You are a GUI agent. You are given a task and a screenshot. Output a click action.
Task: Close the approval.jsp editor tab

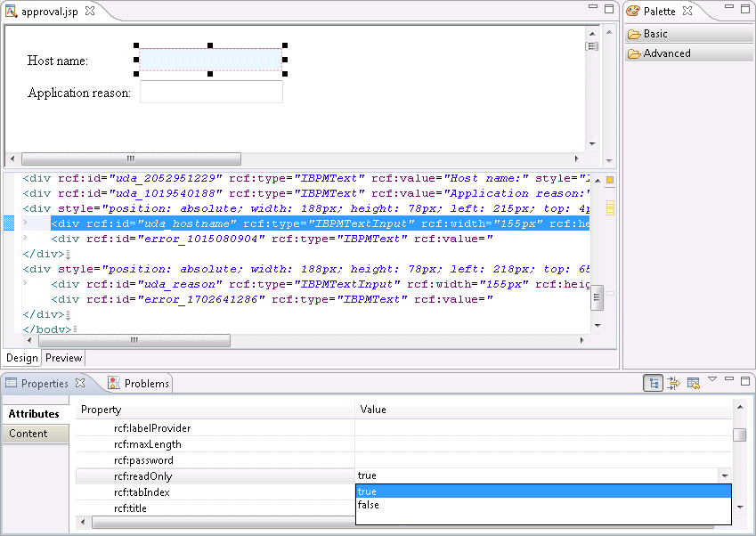pyautogui.click(x=90, y=12)
